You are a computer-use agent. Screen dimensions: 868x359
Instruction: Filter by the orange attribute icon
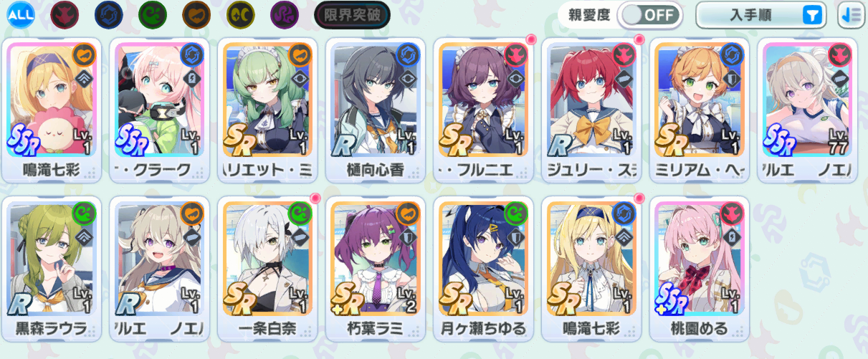pyautogui.click(x=196, y=14)
